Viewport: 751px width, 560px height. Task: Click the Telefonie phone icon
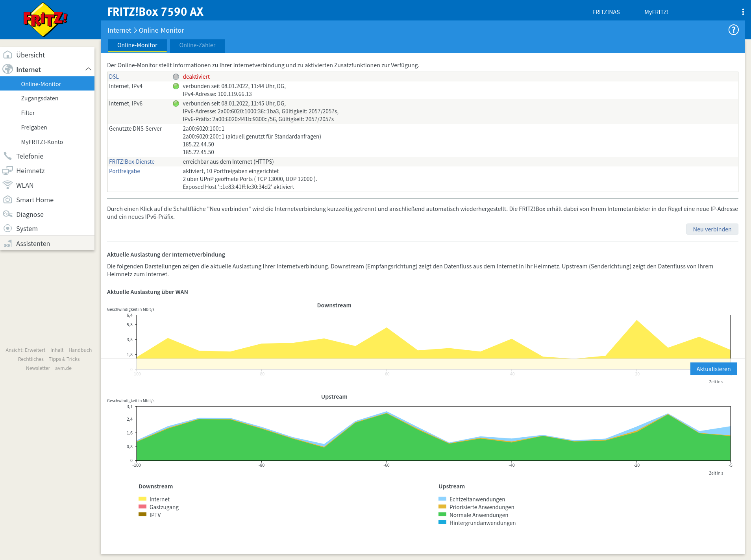click(x=7, y=156)
